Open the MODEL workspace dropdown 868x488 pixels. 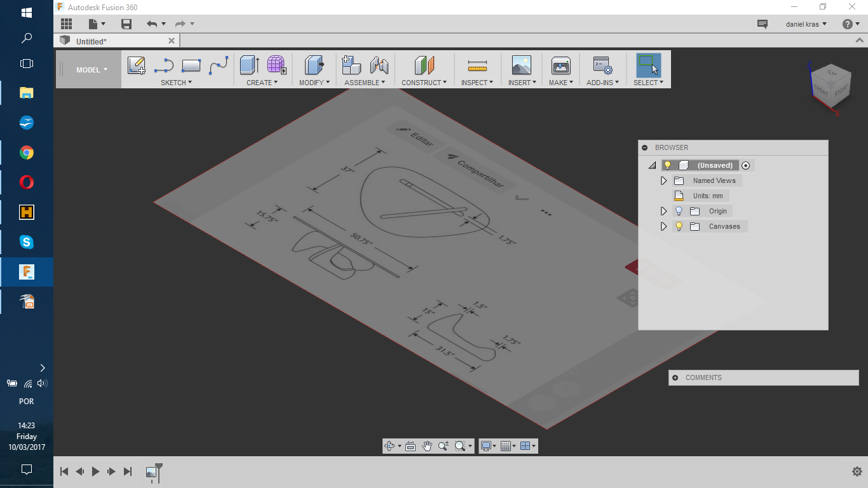[x=92, y=70]
